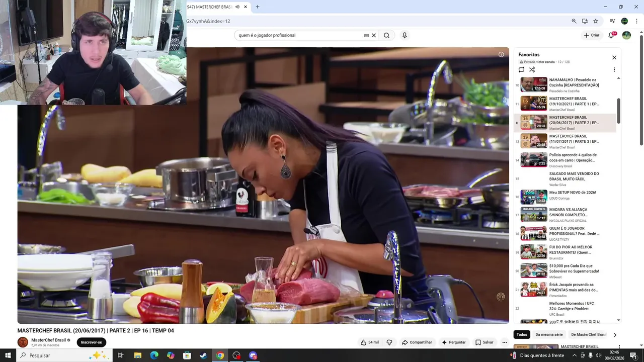
Task: Click the zoom magnifier icon in address bar
Action: [x=574, y=21]
